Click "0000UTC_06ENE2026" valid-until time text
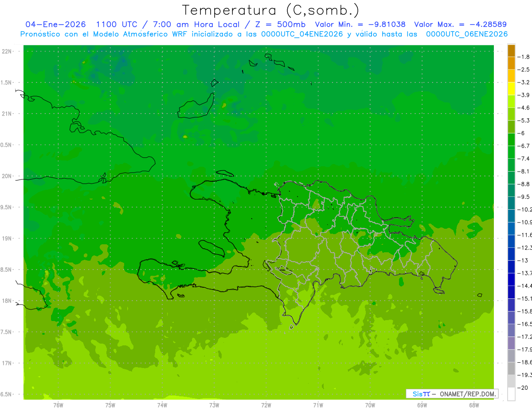Screen dimensions: 532x411 click(x=467, y=34)
